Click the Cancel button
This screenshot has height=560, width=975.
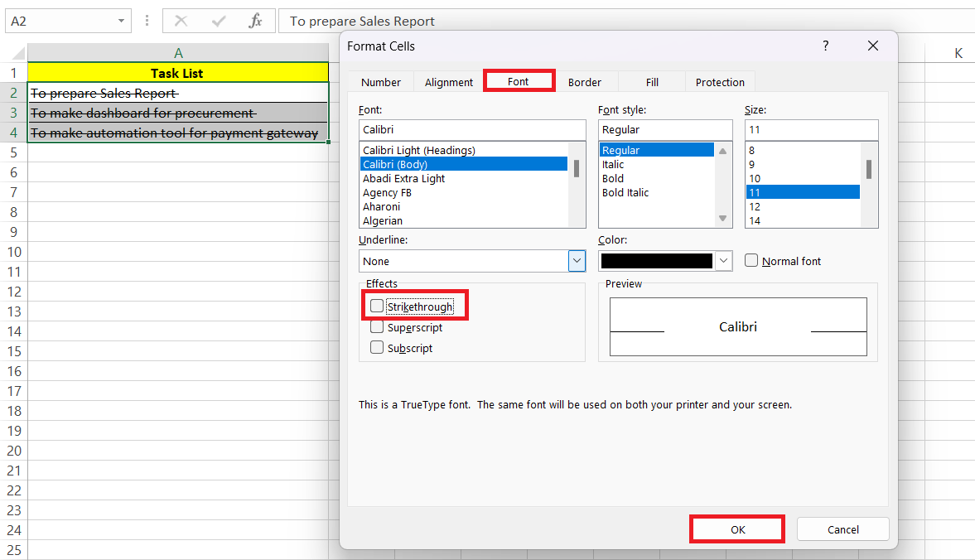[842, 529]
